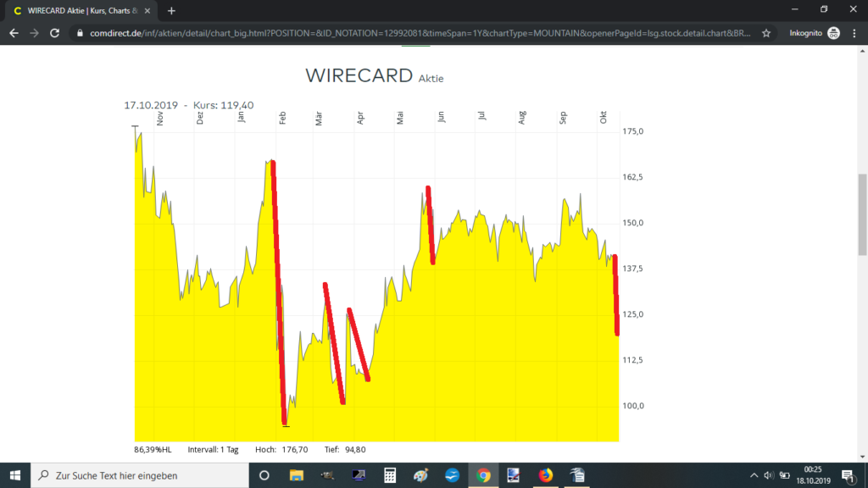View the site security lock icon
Screen dimensions: 868x488
(x=80, y=33)
